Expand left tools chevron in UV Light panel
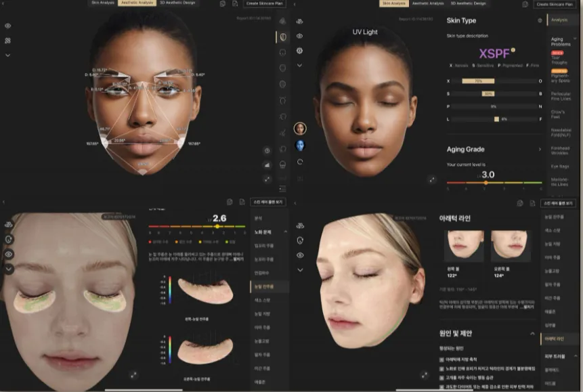This screenshot has height=392, width=583. click(299, 65)
